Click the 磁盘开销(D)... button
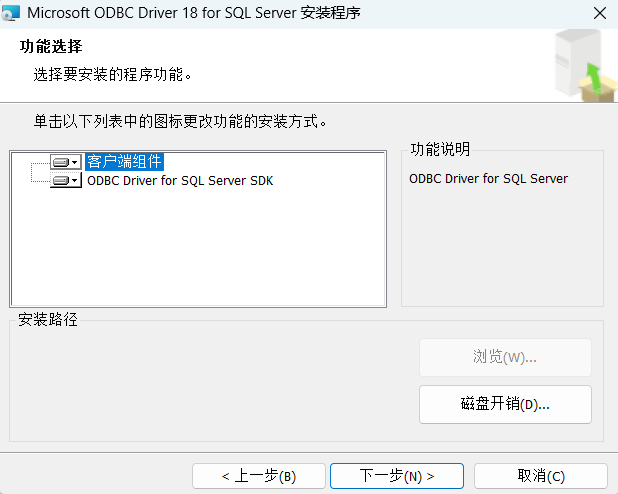 point(505,405)
